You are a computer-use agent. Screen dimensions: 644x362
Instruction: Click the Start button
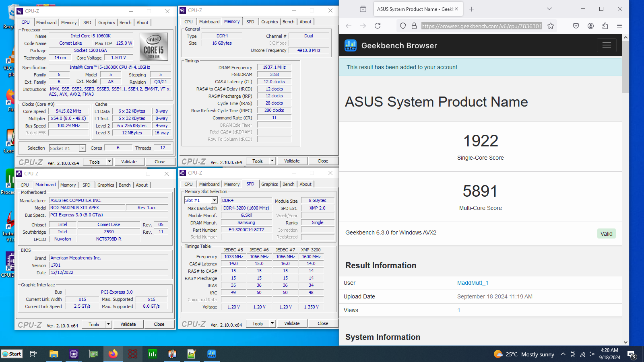click(x=12, y=354)
